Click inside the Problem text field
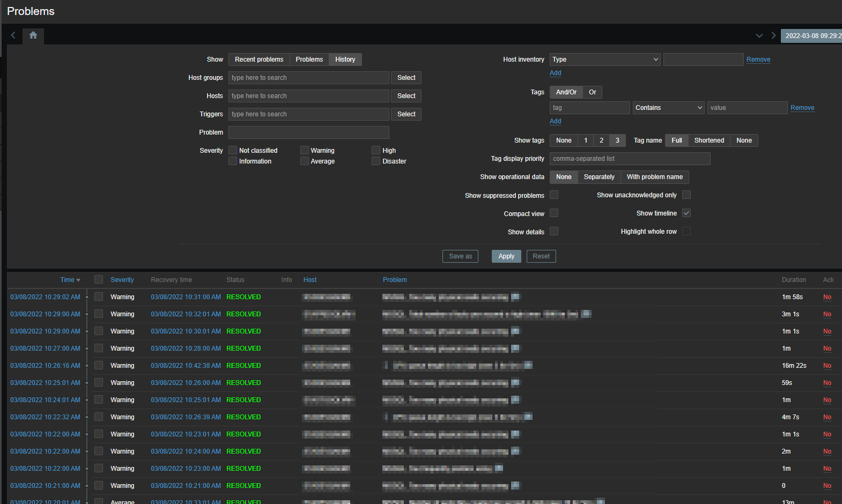The width and height of the screenshot is (842, 504). tap(308, 132)
